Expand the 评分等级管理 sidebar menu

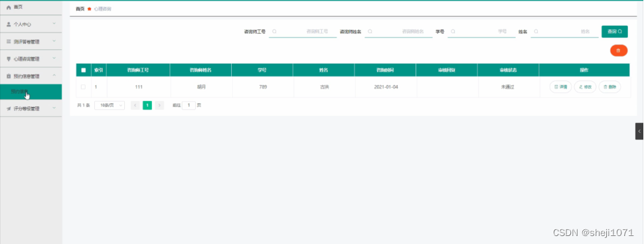(31, 108)
